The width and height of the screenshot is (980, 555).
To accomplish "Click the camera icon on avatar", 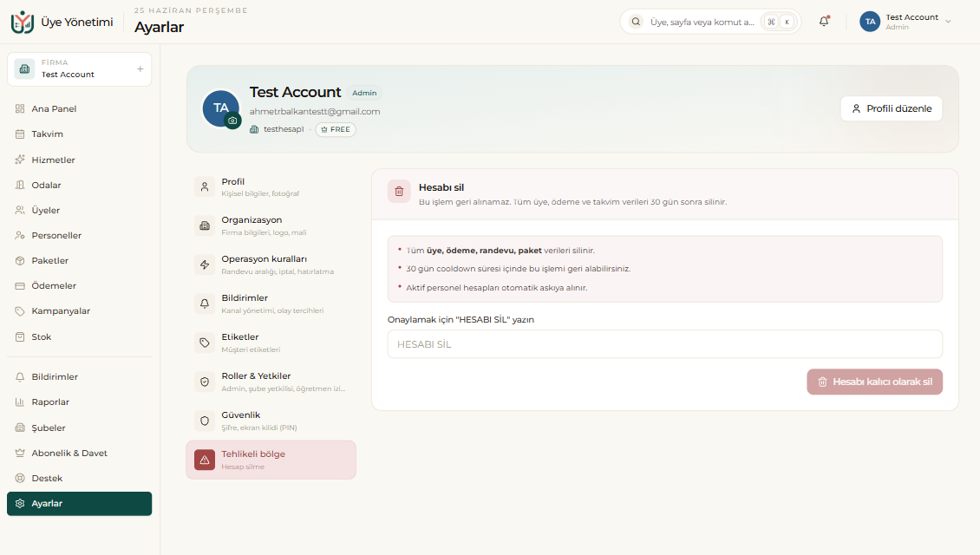I will pos(232,121).
